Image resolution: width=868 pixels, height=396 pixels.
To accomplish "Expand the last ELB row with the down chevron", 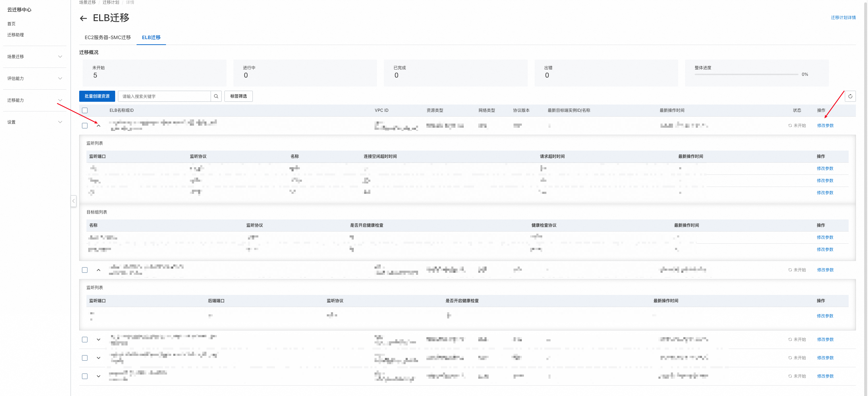I will (99, 376).
